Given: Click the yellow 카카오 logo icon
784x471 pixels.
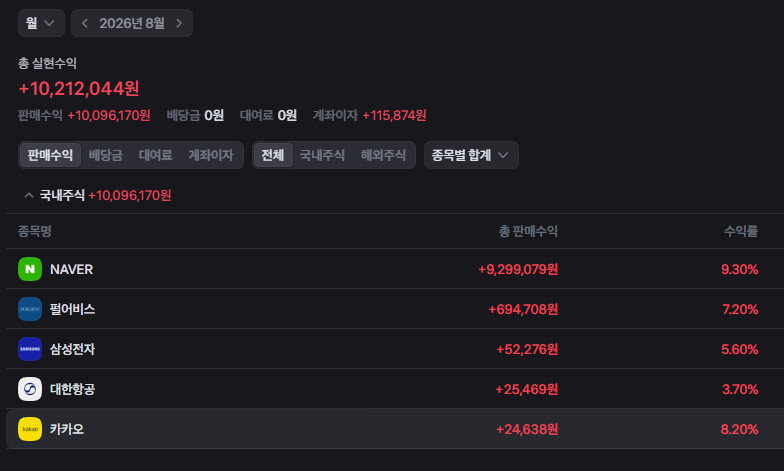Looking at the screenshot, I should coord(30,429).
